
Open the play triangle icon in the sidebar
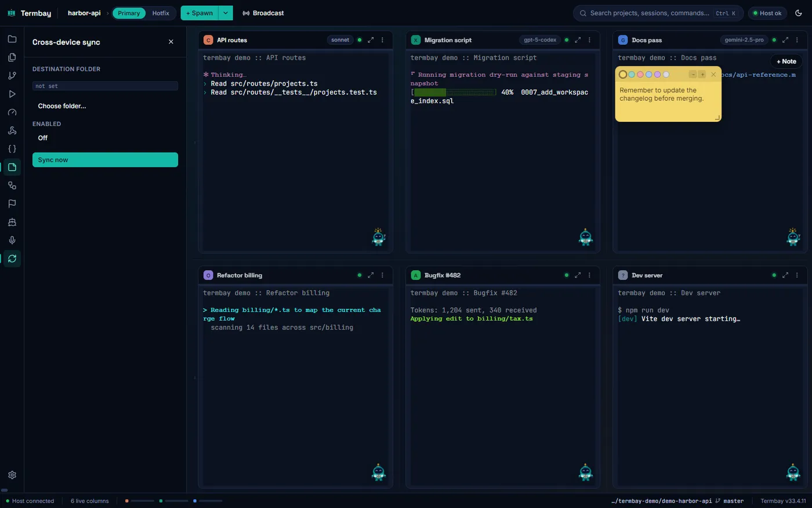(x=12, y=94)
